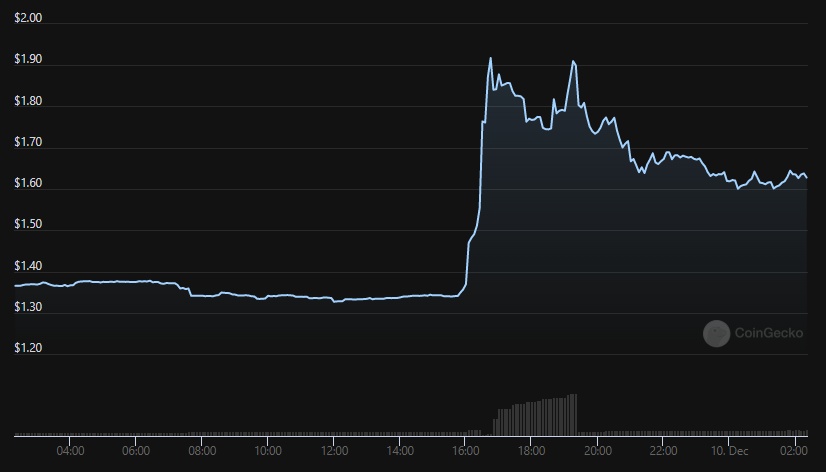The image size is (826, 472).
Task: Click the 02:00 time axis label
Action: pyautogui.click(x=794, y=451)
